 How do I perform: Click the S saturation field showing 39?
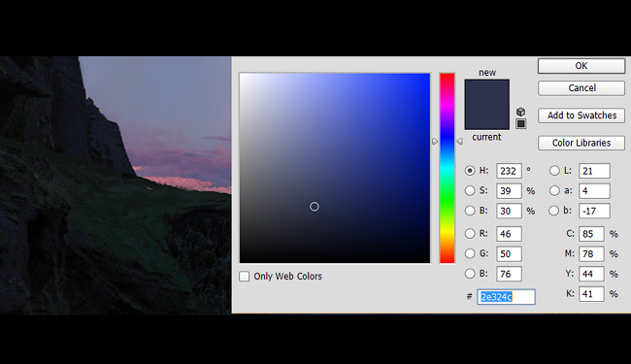click(509, 190)
